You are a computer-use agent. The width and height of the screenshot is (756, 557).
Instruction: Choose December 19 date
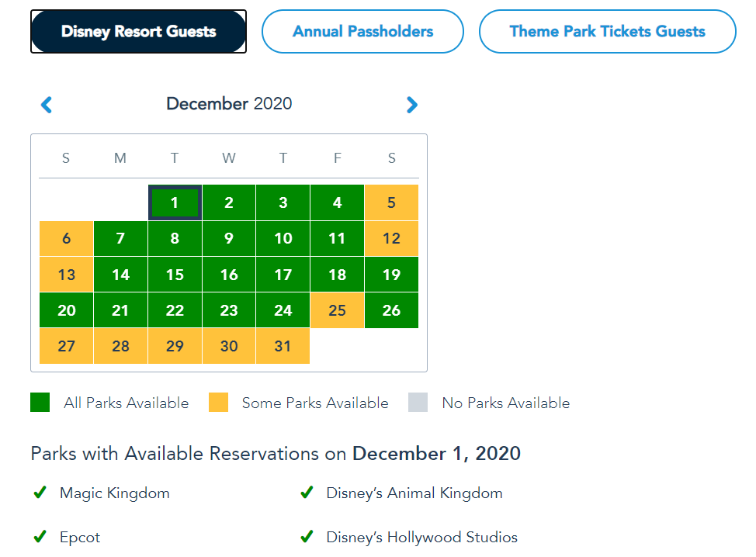391,275
